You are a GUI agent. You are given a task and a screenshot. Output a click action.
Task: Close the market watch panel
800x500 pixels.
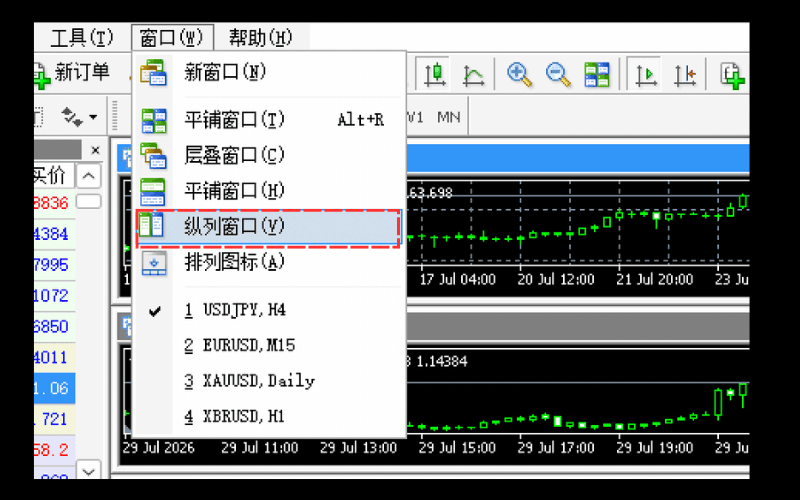point(95,151)
